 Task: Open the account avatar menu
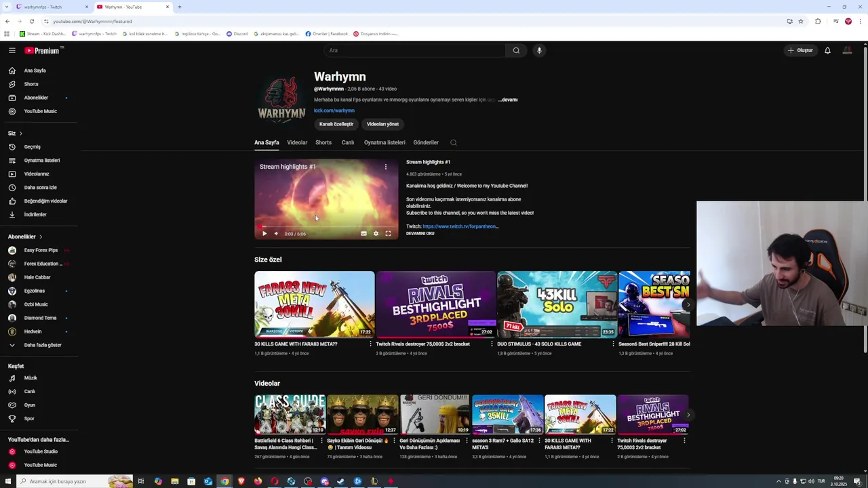[x=847, y=50]
